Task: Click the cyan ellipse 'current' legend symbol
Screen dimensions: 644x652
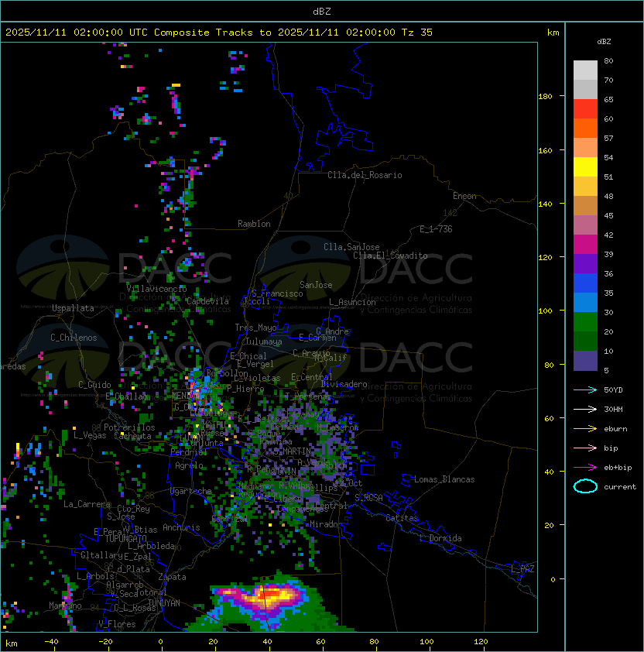Action: (x=585, y=486)
